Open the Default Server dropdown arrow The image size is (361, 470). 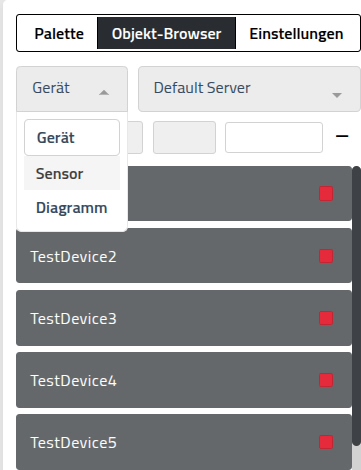click(x=337, y=95)
